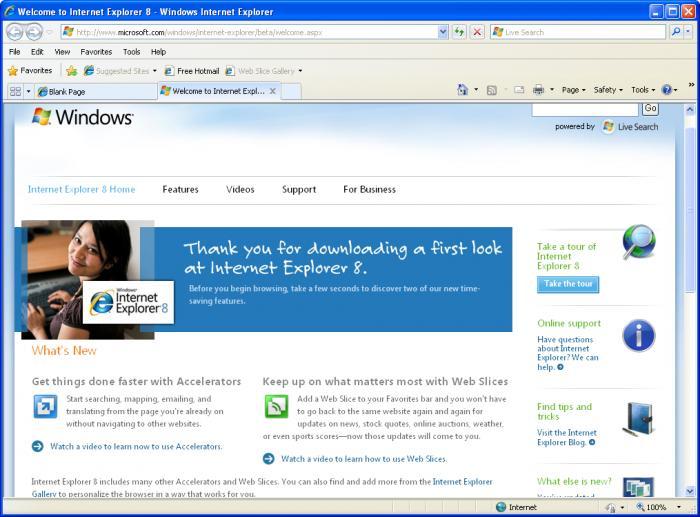Viewport: 700px width, 517px height.
Task: Print page with the printer icon
Action: pyautogui.click(x=538, y=90)
